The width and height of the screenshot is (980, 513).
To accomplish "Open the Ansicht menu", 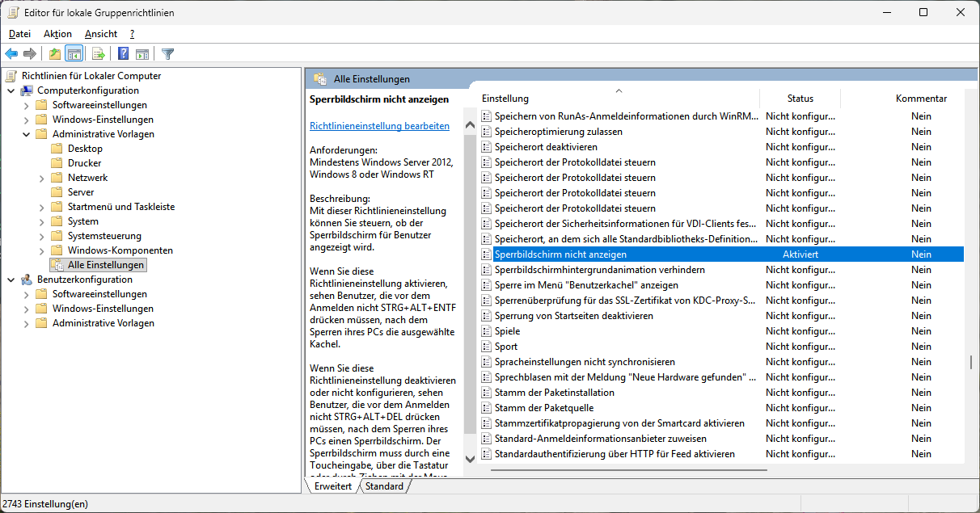I will click(101, 34).
